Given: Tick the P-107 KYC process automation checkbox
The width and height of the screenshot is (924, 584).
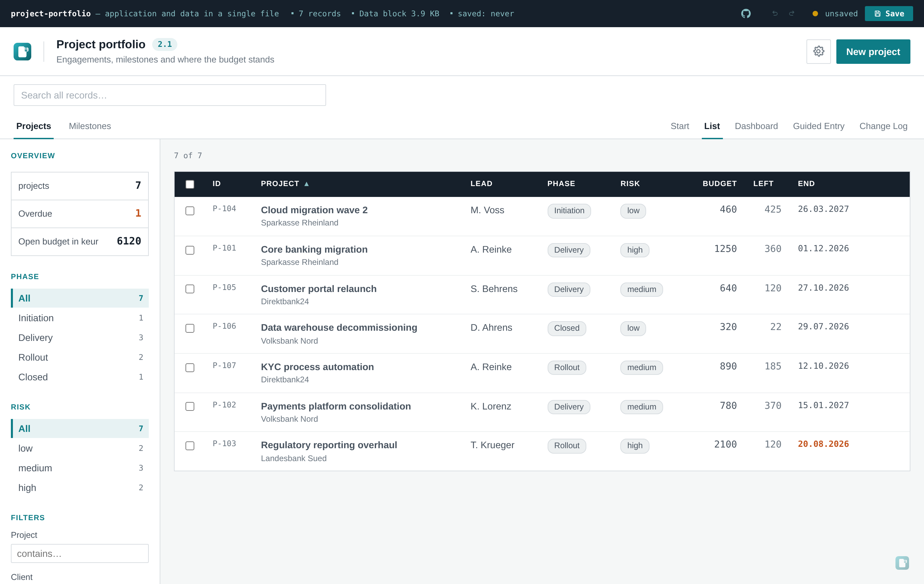Looking at the screenshot, I should coord(190,367).
